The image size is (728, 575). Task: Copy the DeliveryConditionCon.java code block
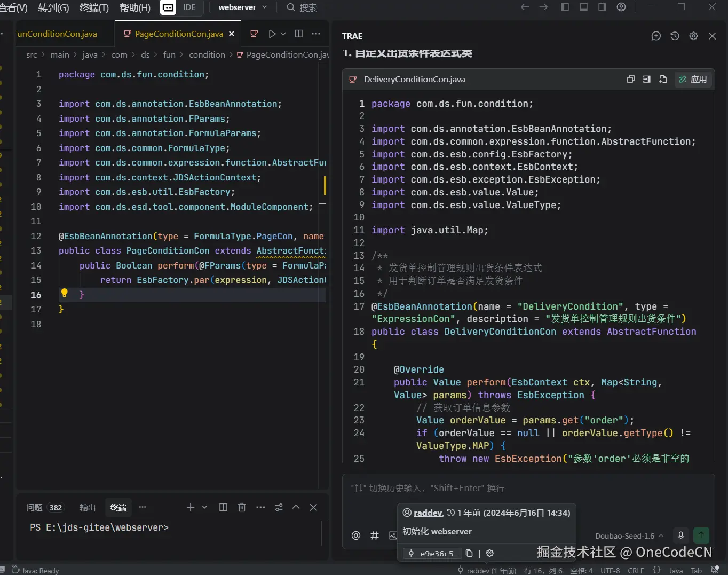630,79
